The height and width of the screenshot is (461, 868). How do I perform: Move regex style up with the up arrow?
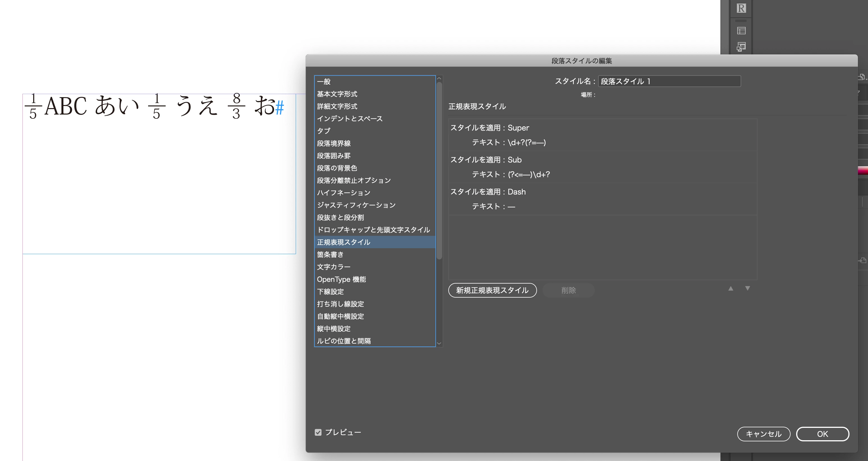point(731,288)
